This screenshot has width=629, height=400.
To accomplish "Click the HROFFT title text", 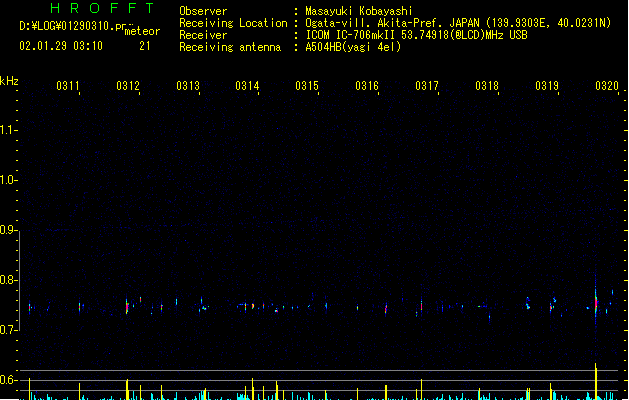I will [103, 8].
